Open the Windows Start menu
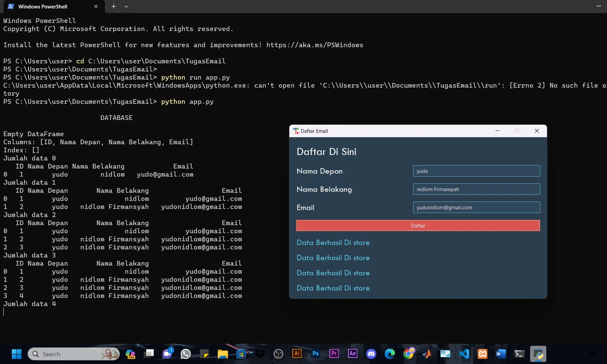The height and width of the screenshot is (364, 607). (x=17, y=354)
